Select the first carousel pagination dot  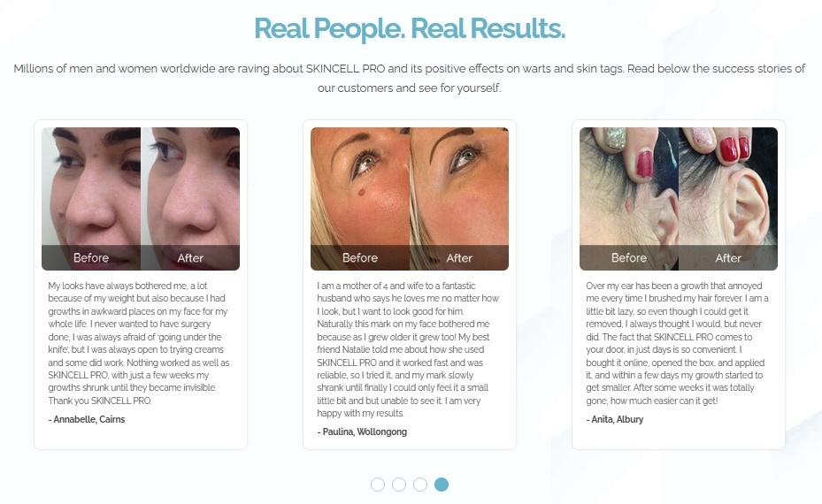click(x=378, y=485)
